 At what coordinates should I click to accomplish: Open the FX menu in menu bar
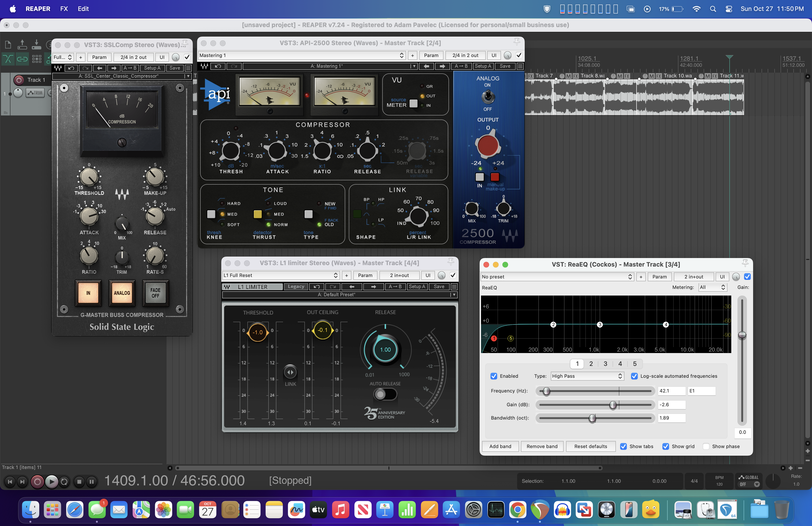click(x=64, y=9)
